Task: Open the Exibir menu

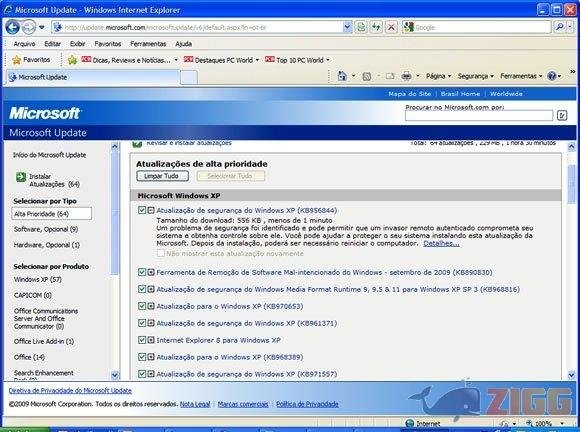Action: click(78, 44)
